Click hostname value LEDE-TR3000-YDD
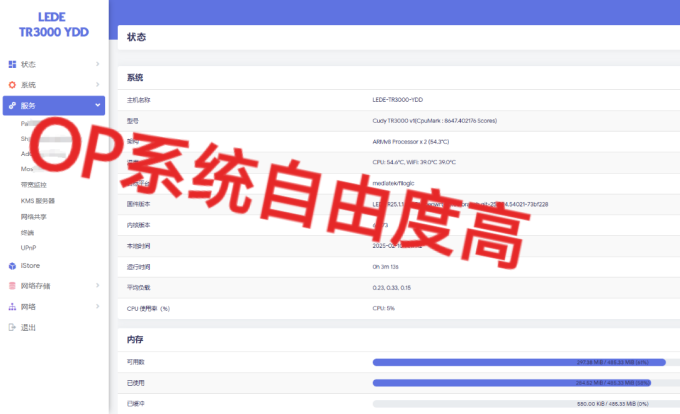680x414 pixels. [398, 100]
